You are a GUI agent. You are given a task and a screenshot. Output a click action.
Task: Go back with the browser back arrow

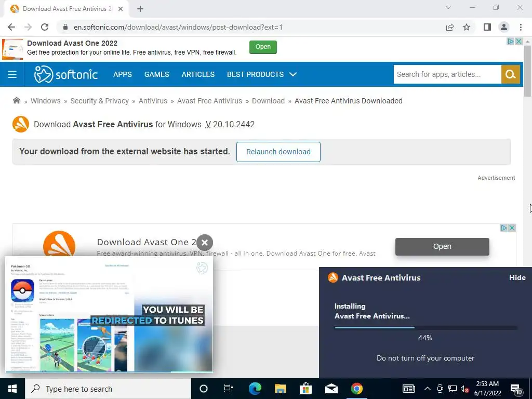coord(11,27)
